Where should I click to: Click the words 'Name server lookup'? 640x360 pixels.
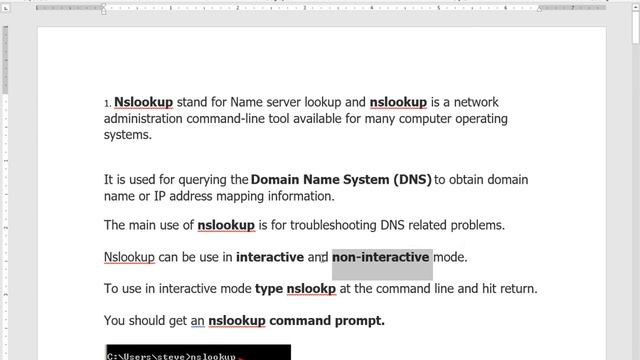(x=286, y=102)
